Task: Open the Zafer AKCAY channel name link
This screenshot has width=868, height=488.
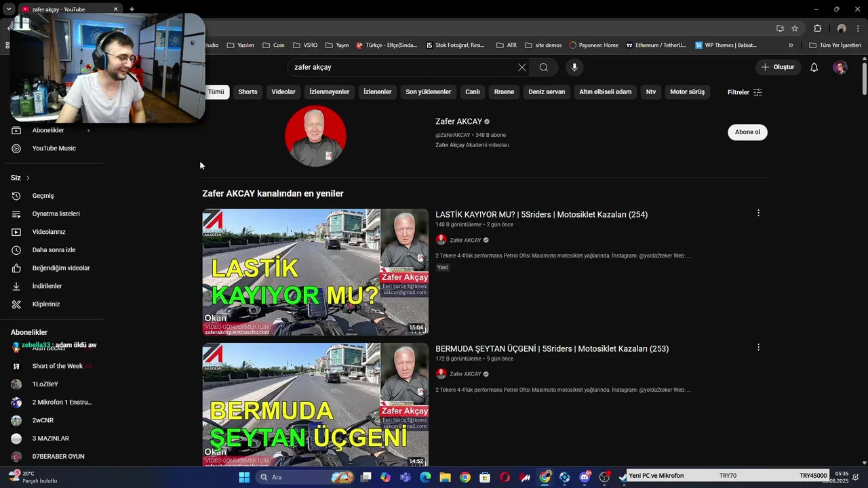Action: 458,121
